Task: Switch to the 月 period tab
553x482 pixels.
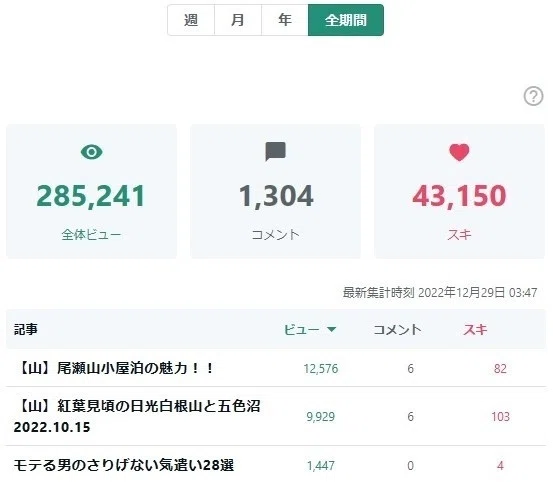Action: (238, 20)
